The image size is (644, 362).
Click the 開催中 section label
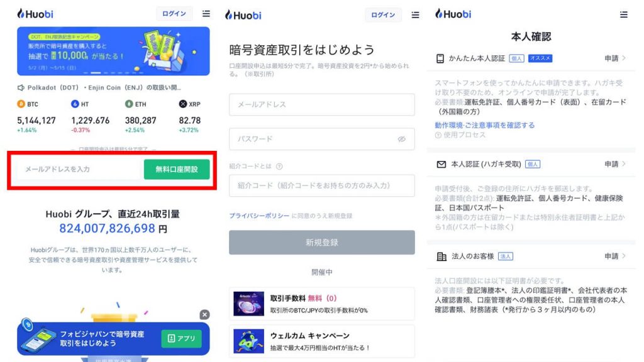[x=322, y=272]
